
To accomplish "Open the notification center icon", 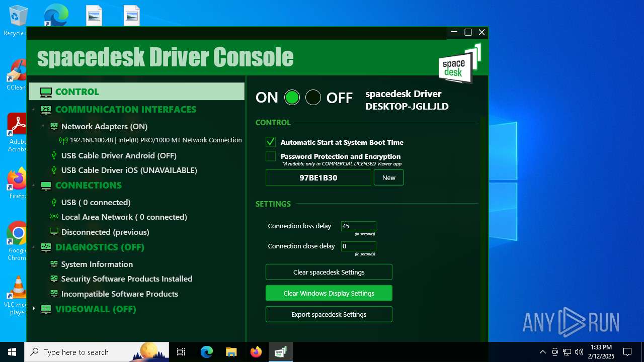I will click(627, 352).
